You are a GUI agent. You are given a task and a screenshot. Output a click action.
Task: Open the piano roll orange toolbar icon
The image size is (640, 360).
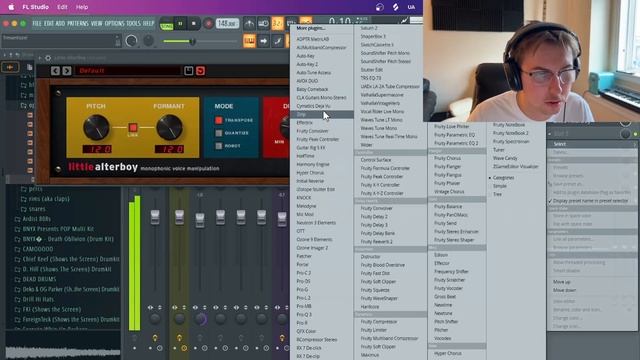[x=249, y=41]
